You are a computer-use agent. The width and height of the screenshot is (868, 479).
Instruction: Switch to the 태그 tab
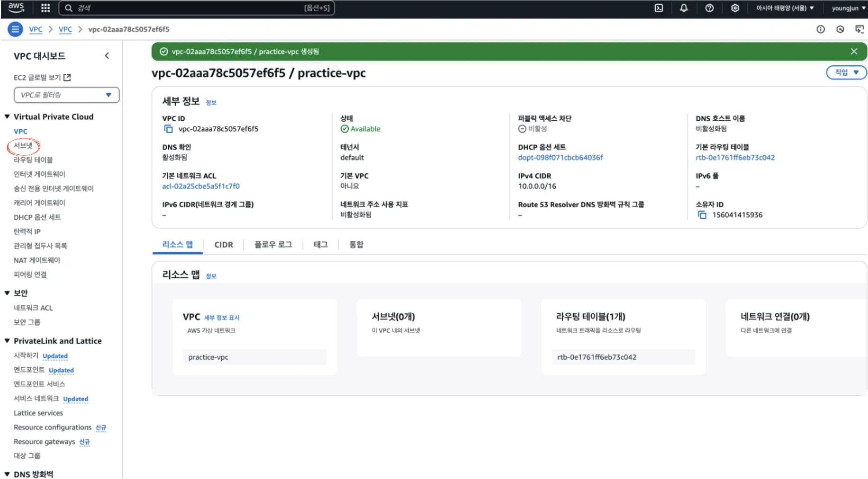pyautogui.click(x=320, y=245)
